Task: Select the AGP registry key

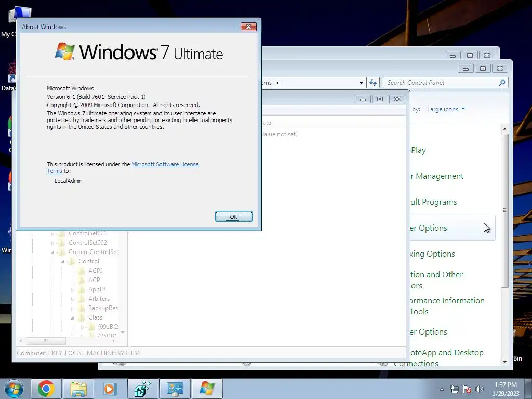Action: tap(94, 280)
